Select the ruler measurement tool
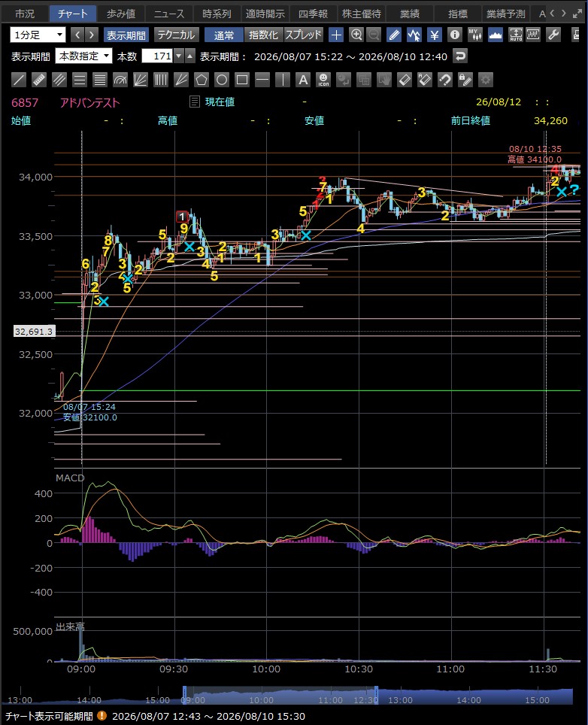The width and height of the screenshot is (588, 725). (x=39, y=80)
